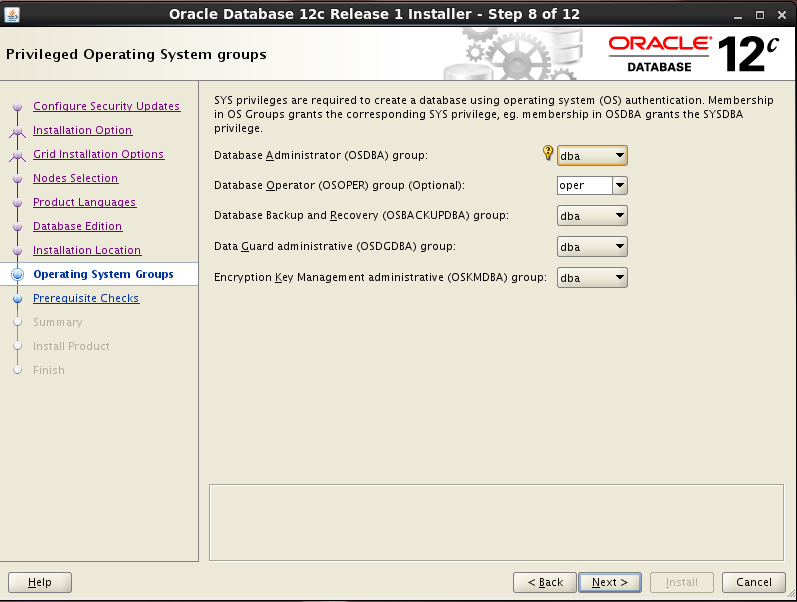Click the 'Encryption Key Management administrative (OSKMDBA) group:' label
This screenshot has height=602, width=797.
[380, 277]
